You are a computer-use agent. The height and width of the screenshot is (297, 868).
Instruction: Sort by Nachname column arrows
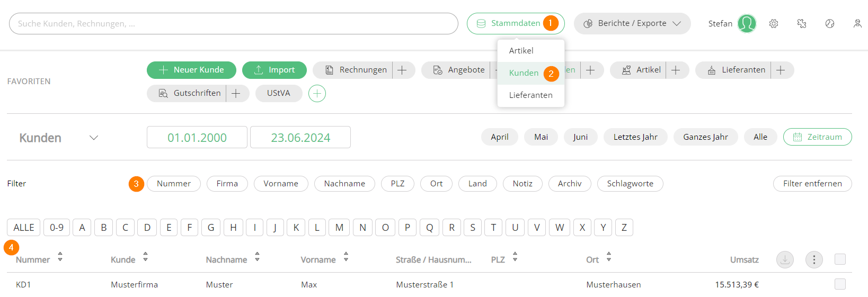coord(257,257)
